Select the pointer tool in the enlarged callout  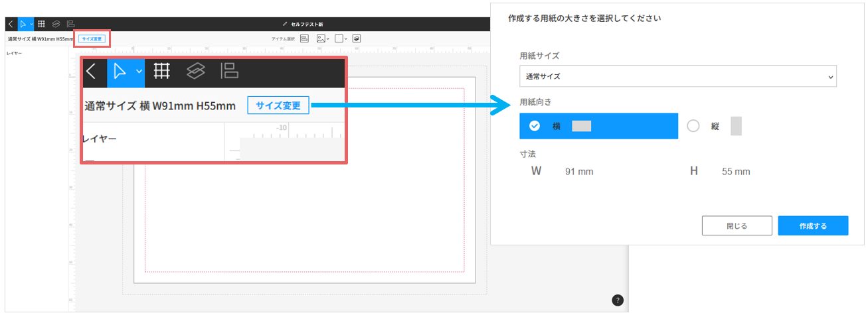(120, 72)
